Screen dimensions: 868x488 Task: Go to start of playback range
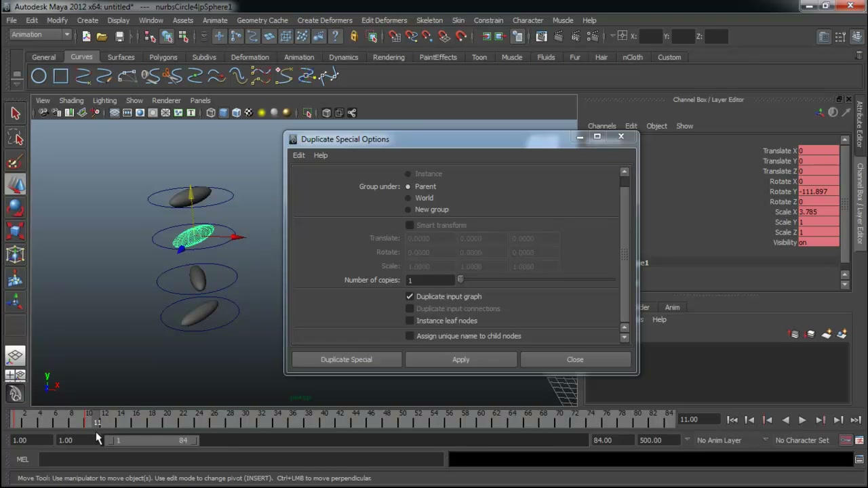coord(732,420)
